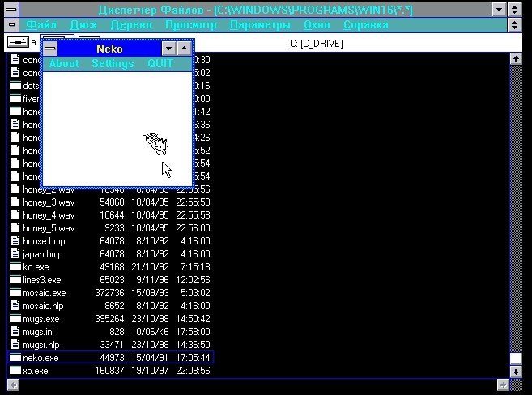This screenshot has width=532, height=395.
Task: Click the horizontal scroll right arrow
Action: coord(503,384)
